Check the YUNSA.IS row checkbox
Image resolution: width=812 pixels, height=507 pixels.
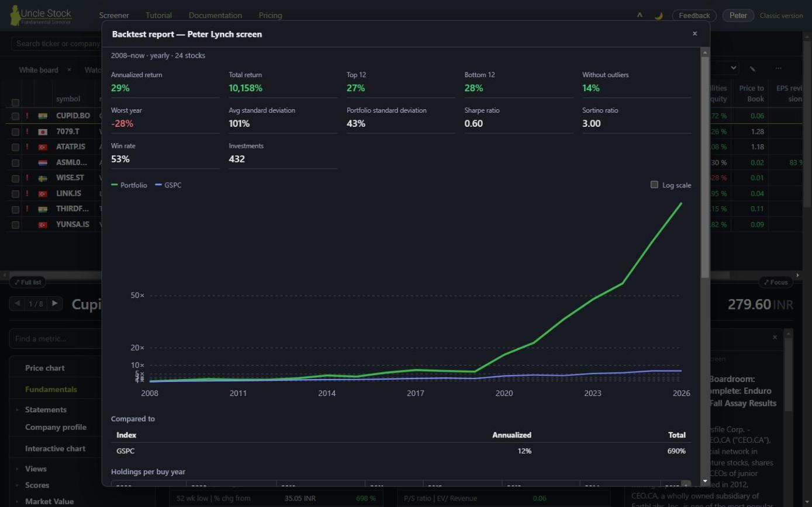[15, 224]
